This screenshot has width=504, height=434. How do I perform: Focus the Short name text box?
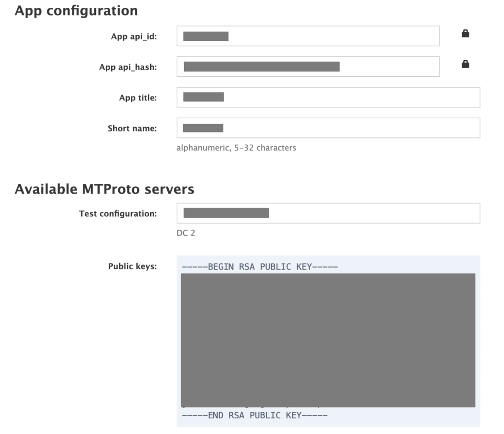pyautogui.click(x=328, y=128)
